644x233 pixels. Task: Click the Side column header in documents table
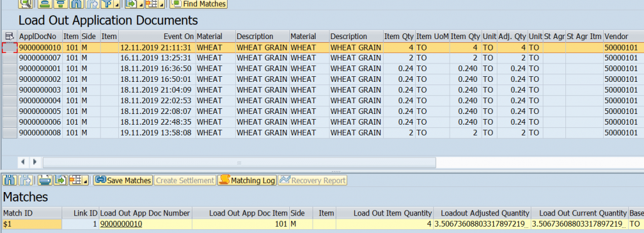click(x=90, y=36)
